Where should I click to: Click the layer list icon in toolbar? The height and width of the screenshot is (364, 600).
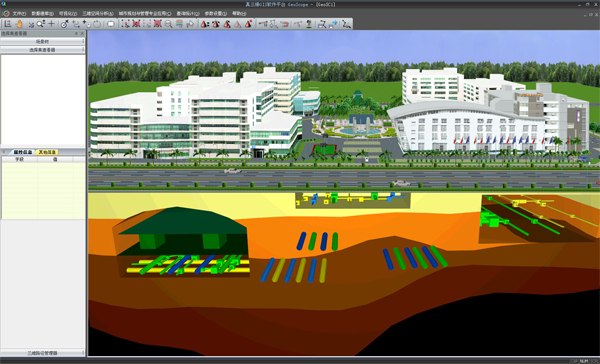coord(8,24)
